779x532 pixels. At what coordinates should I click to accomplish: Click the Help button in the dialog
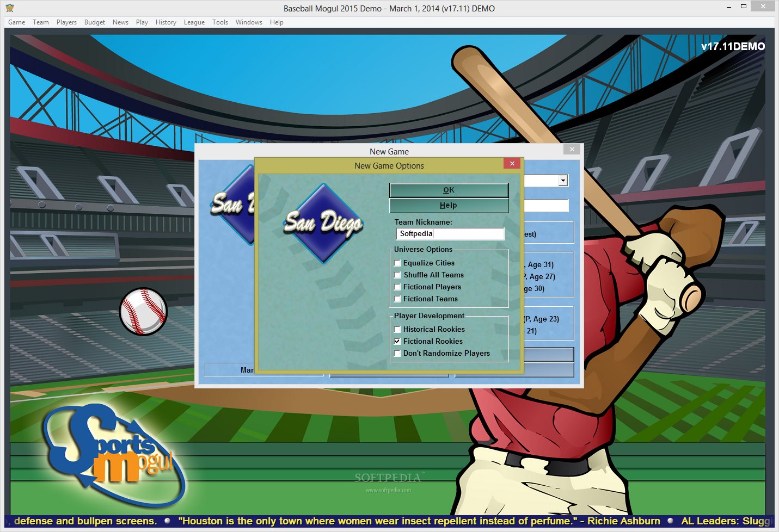tap(449, 206)
